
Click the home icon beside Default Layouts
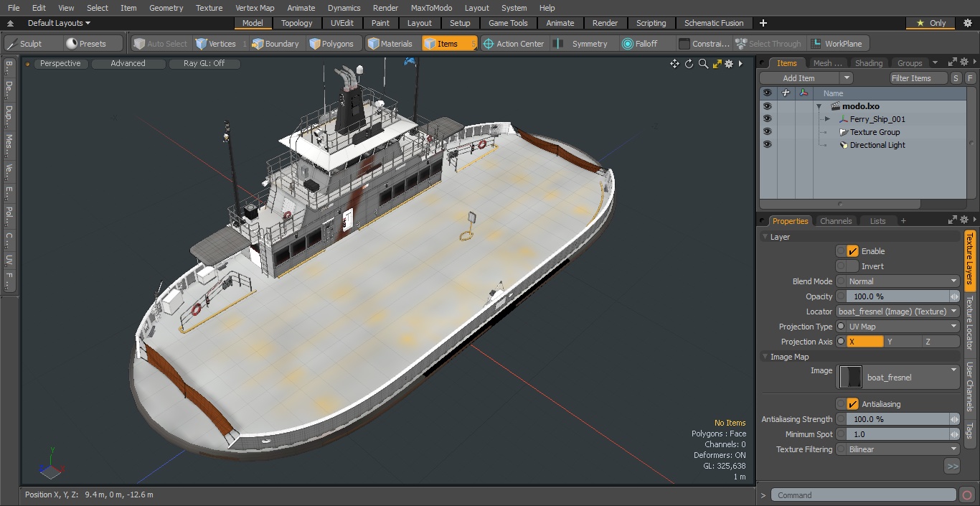pyautogui.click(x=10, y=23)
